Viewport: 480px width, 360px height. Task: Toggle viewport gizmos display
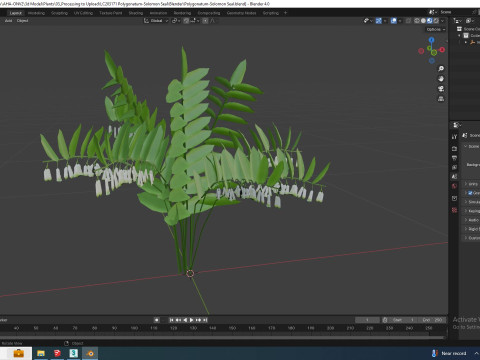[x=379, y=21]
